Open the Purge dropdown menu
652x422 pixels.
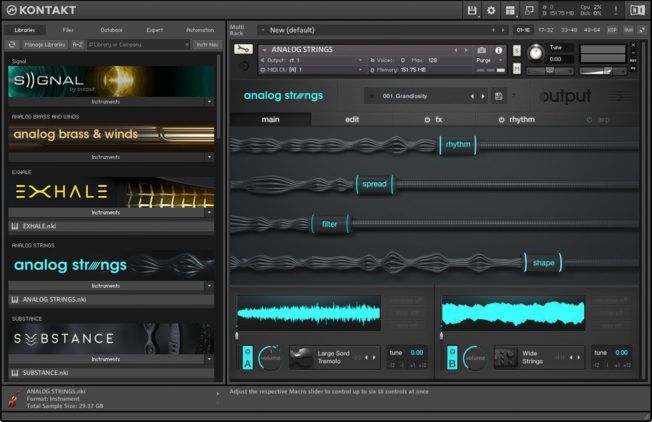[x=490, y=60]
